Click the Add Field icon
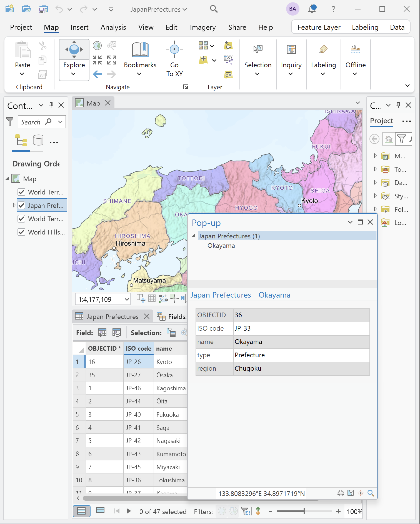420x524 pixels. [102, 332]
